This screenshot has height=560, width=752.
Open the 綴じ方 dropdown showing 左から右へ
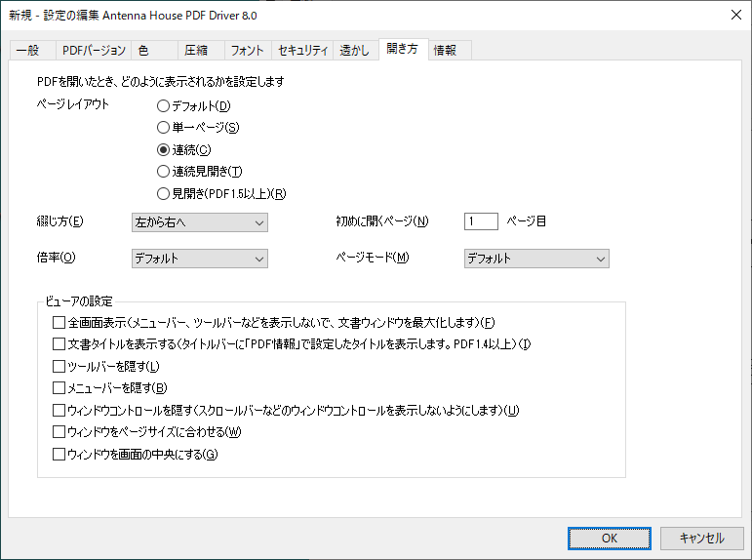tap(200, 222)
